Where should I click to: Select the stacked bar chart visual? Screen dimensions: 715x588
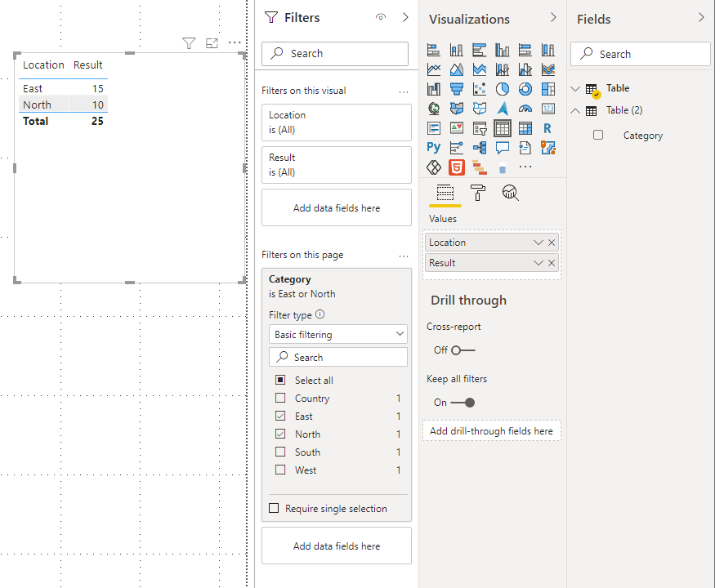click(434, 50)
